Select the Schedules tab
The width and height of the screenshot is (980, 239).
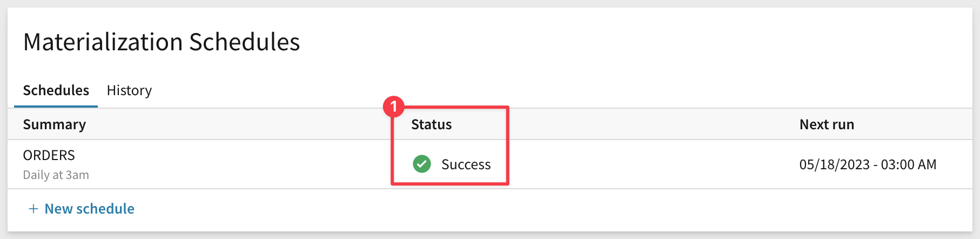pos(56,90)
